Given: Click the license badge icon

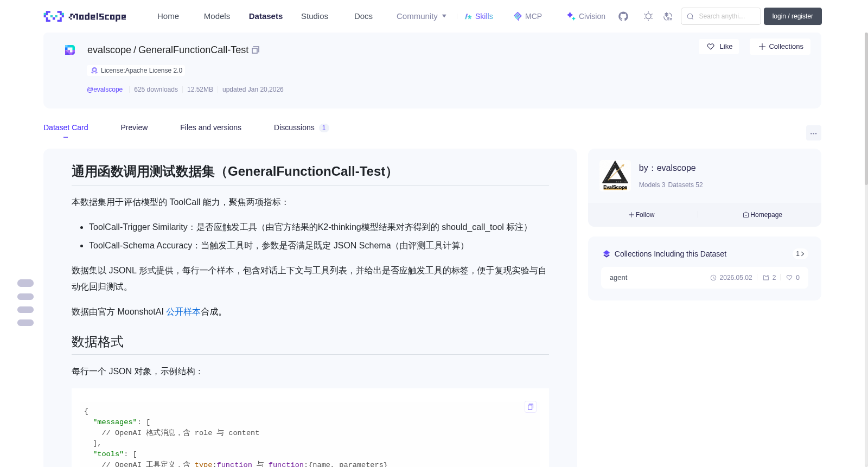Looking at the screenshot, I should [94, 71].
